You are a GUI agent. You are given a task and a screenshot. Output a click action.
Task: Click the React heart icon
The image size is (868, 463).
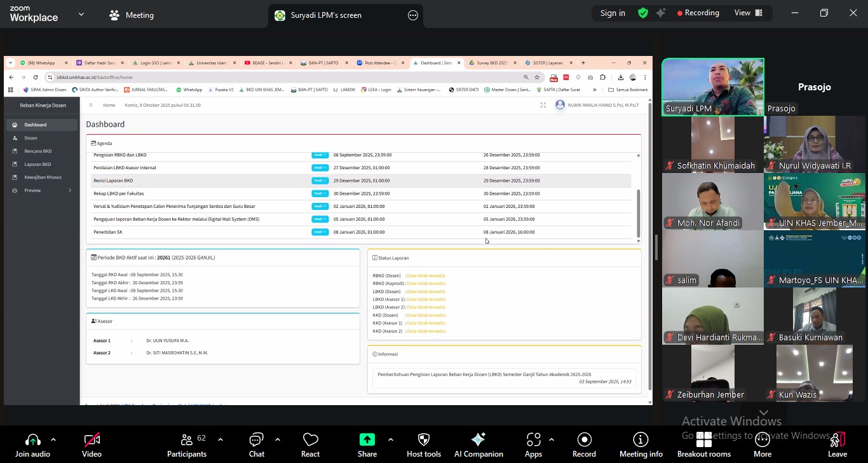pos(310,440)
